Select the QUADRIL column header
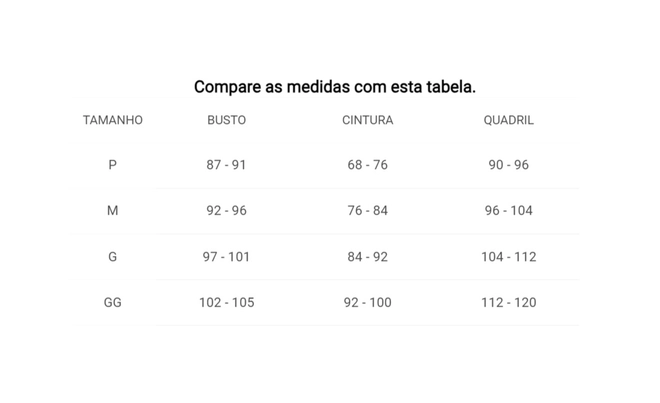660x403 pixels. click(508, 120)
